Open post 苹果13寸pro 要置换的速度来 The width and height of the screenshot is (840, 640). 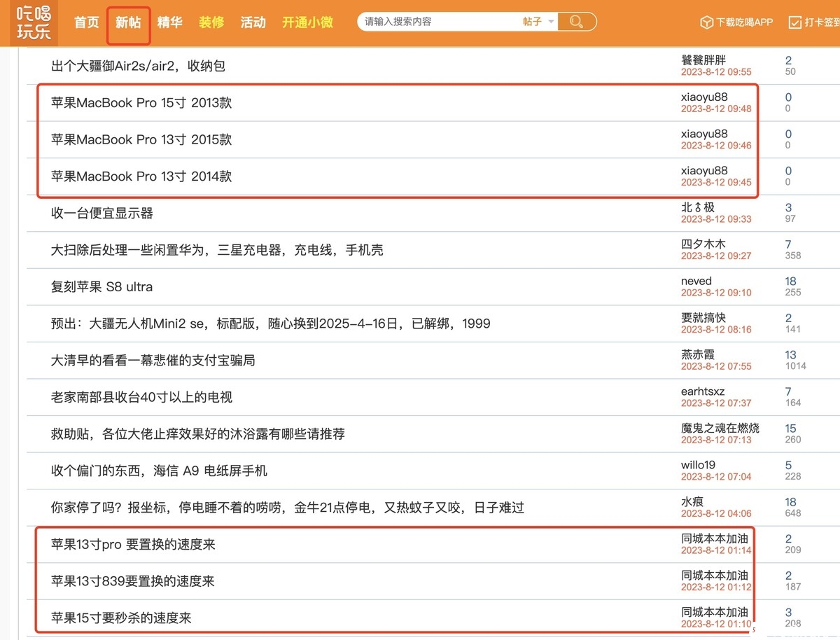point(133,544)
